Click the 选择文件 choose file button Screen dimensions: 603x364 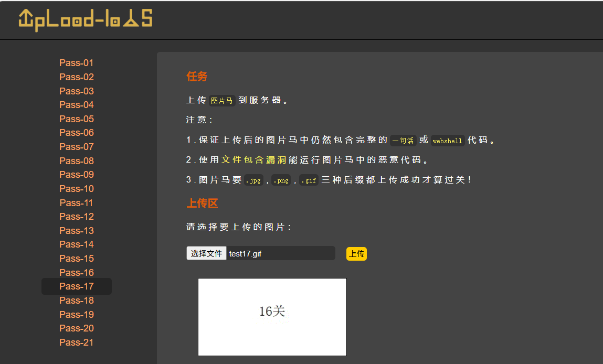point(207,253)
